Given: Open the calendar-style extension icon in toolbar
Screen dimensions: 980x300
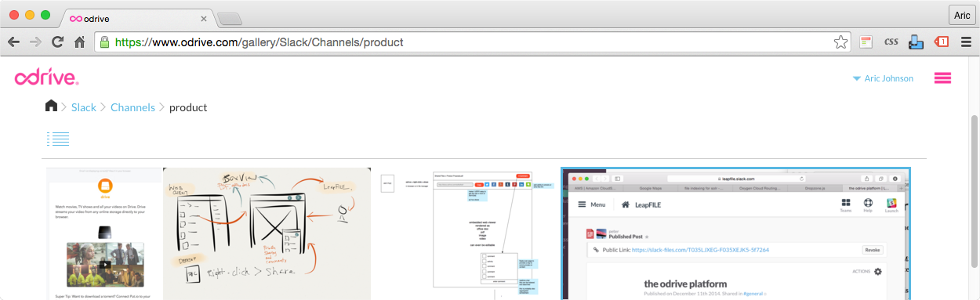Looking at the screenshot, I should tap(866, 42).
